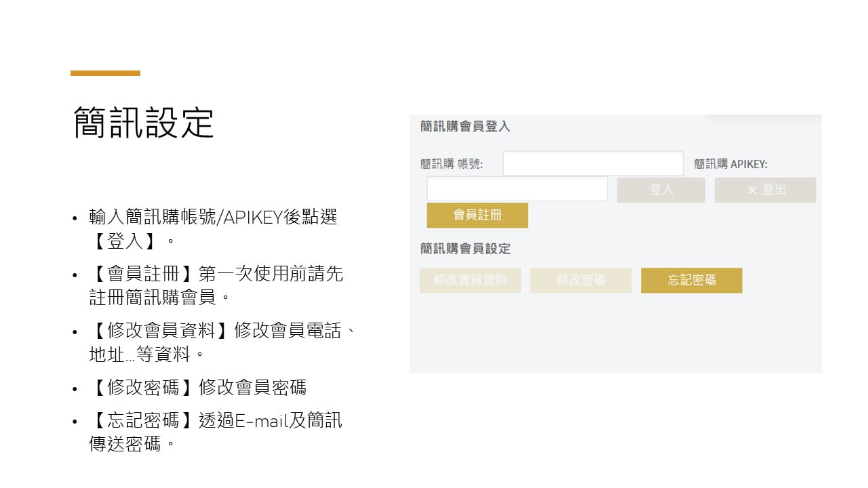This screenshot has height=488, width=868.
Task: Select the slide title 簡訊設定
Action: (143, 122)
